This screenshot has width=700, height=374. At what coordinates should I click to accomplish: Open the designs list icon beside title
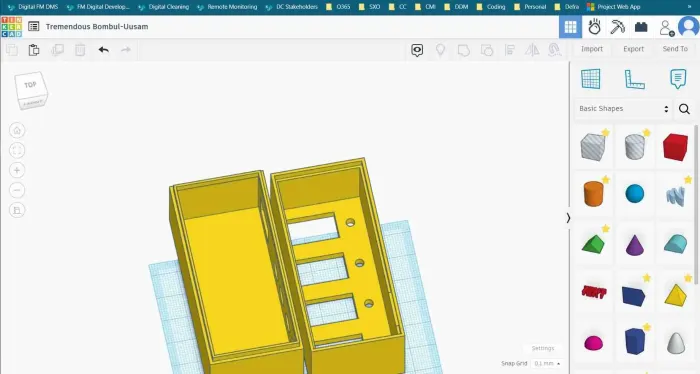coord(33,27)
